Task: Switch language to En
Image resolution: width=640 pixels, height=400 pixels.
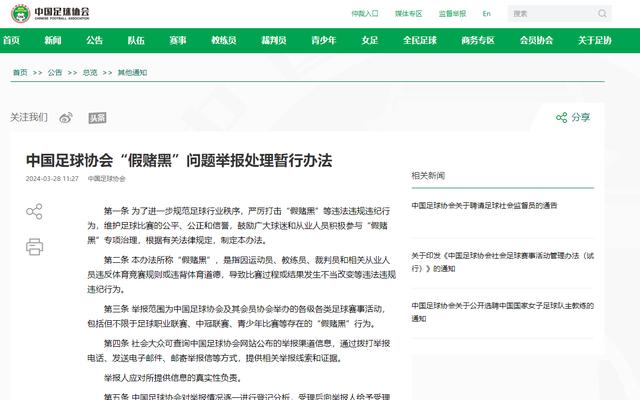Action: tap(486, 14)
